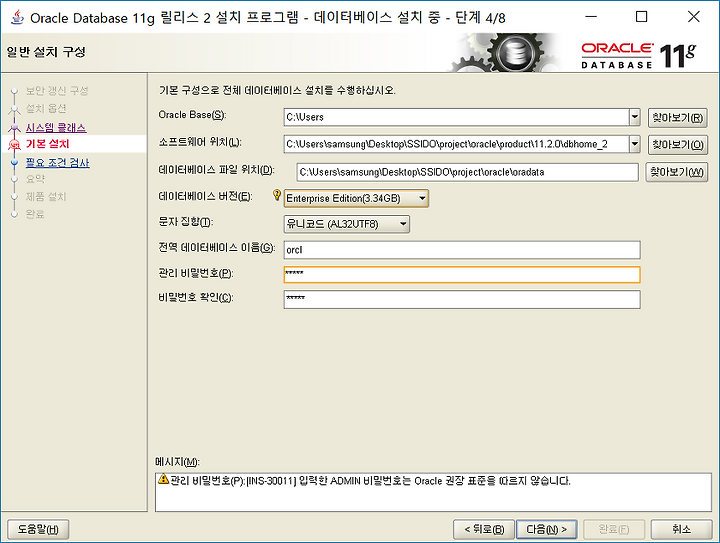Click the 비밀번호 확인(C): label
This screenshot has width=720, height=543.
[x=196, y=297]
